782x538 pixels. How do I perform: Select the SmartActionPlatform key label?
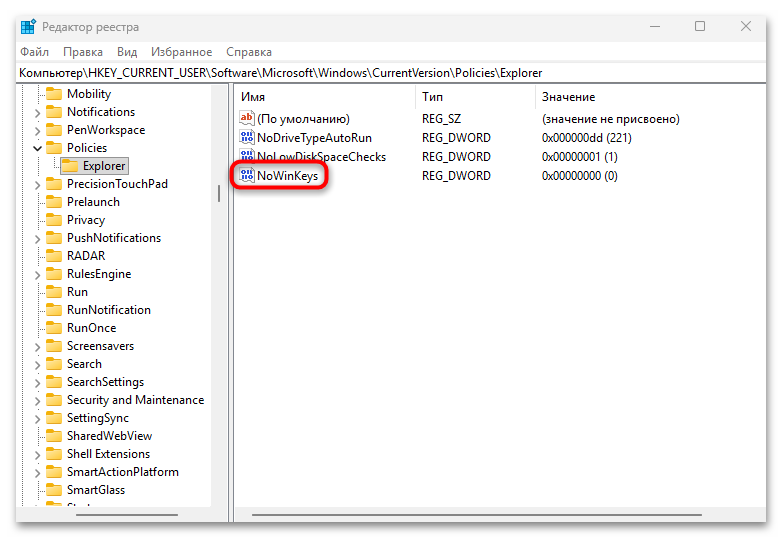click(123, 472)
